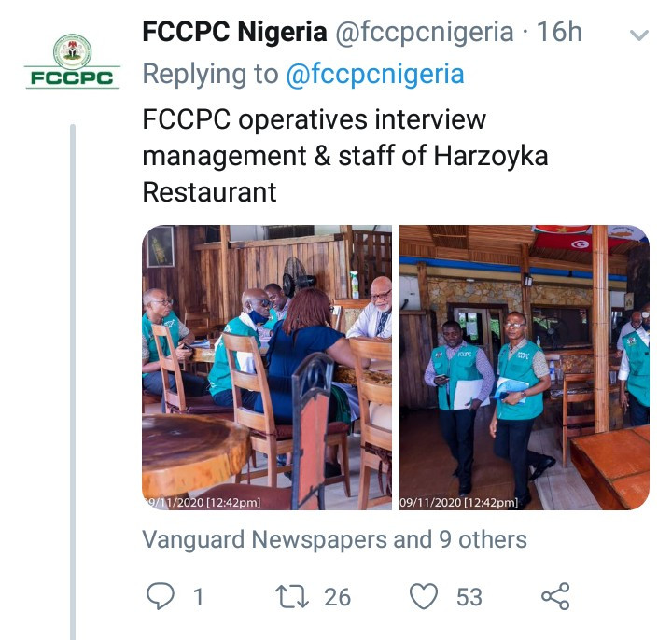
Task: Click the reply speech bubble icon
Action: tap(161, 596)
